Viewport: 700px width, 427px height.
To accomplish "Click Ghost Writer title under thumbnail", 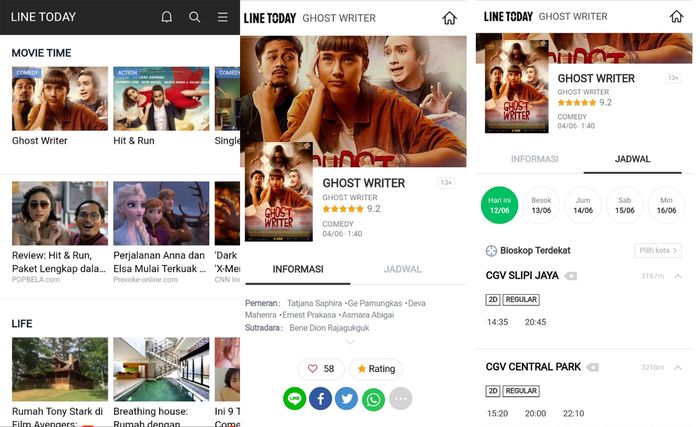I will click(40, 141).
